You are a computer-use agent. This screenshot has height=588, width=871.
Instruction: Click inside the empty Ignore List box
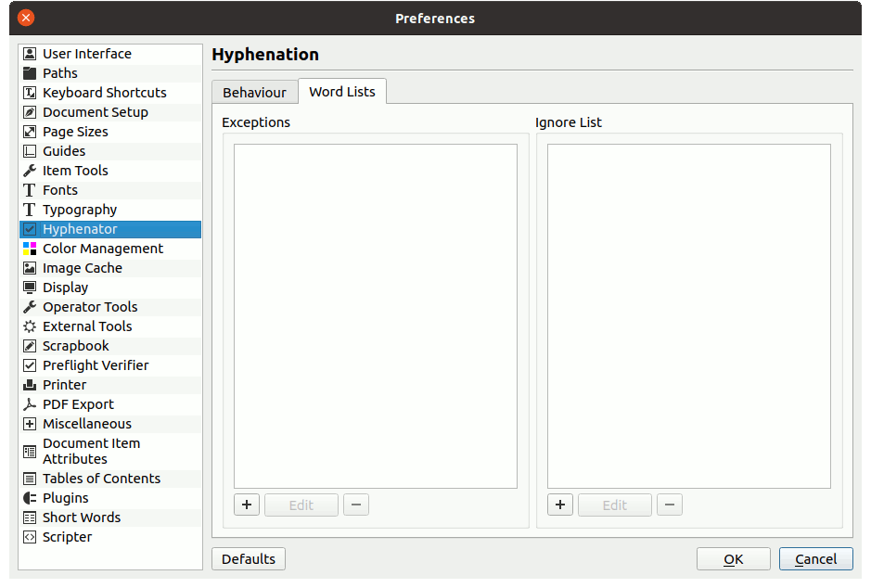tap(688, 315)
